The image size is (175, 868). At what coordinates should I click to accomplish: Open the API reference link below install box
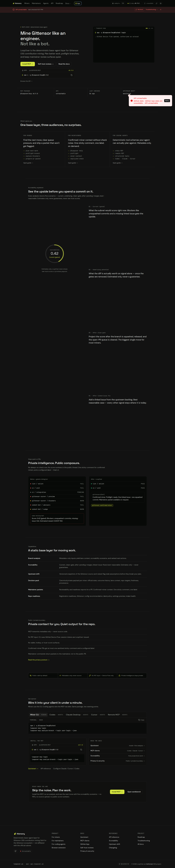pyautogui.click(x=46, y=769)
